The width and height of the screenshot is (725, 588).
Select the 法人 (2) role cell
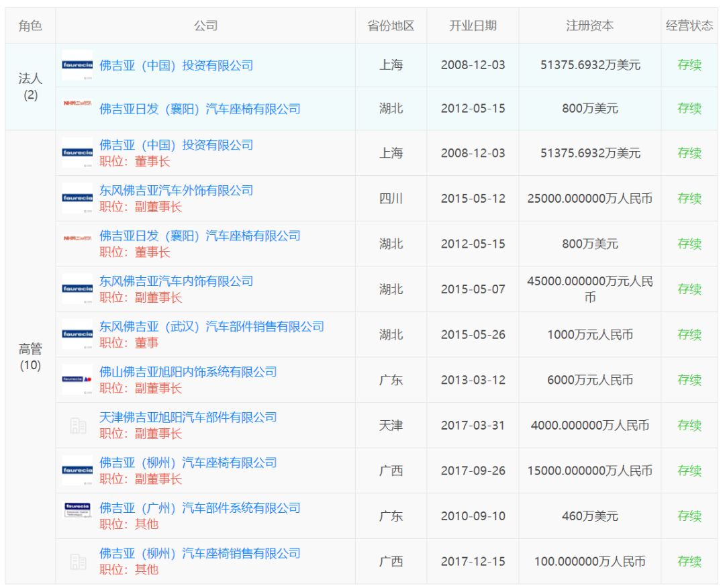30,87
